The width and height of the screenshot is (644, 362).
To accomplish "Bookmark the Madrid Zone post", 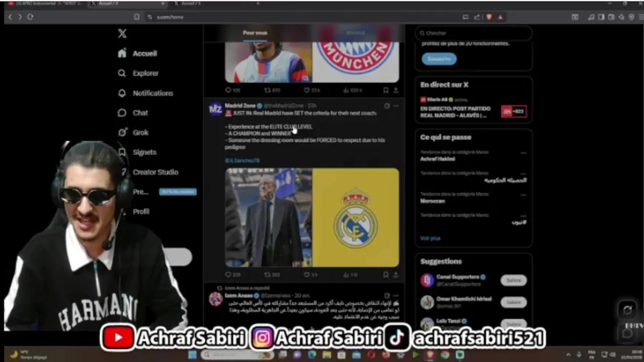I will (x=385, y=275).
